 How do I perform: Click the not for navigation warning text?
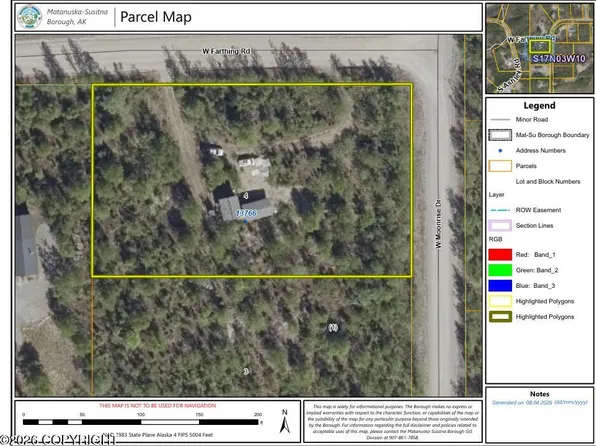point(157,406)
